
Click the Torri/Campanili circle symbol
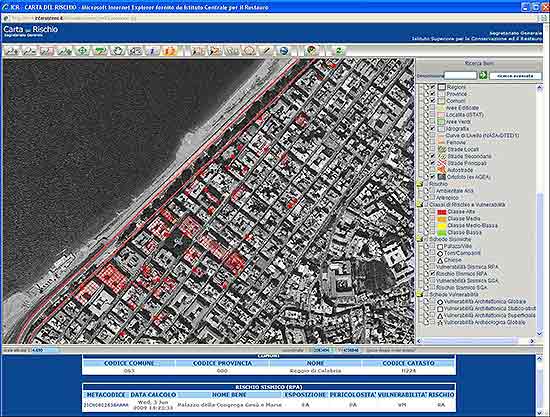click(440, 253)
